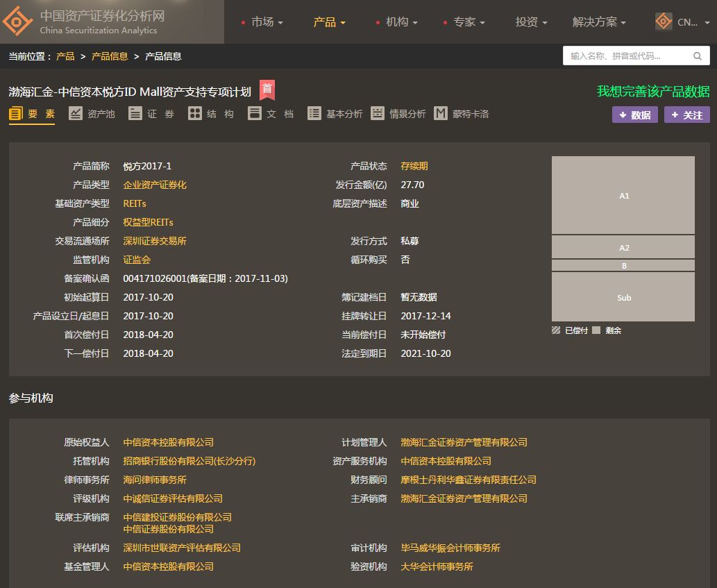Expand the 产品 dropdown menu
The height and width of the screenshot is (588, 717).
tap(329, 22)
